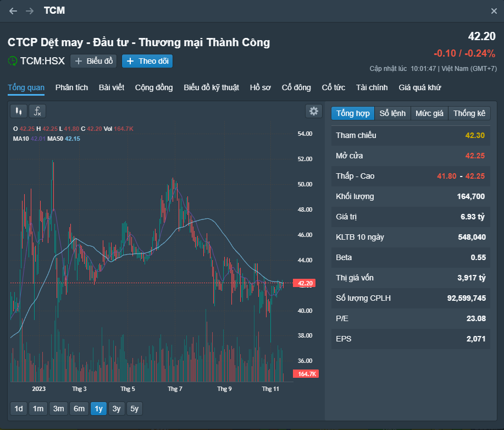Click the Thị giá vốn value 3,917 tỷ
The width and height of the screenshot is (504, 430).
(x=471, y=278)
